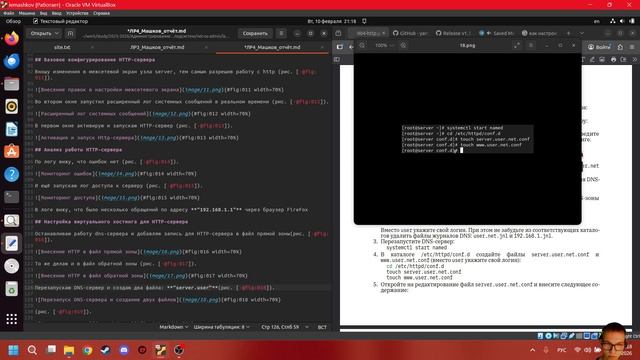This screenshot has height=360, width=640.
Task: Open the 100% zoom level dropdown
Action: point(384,45)
